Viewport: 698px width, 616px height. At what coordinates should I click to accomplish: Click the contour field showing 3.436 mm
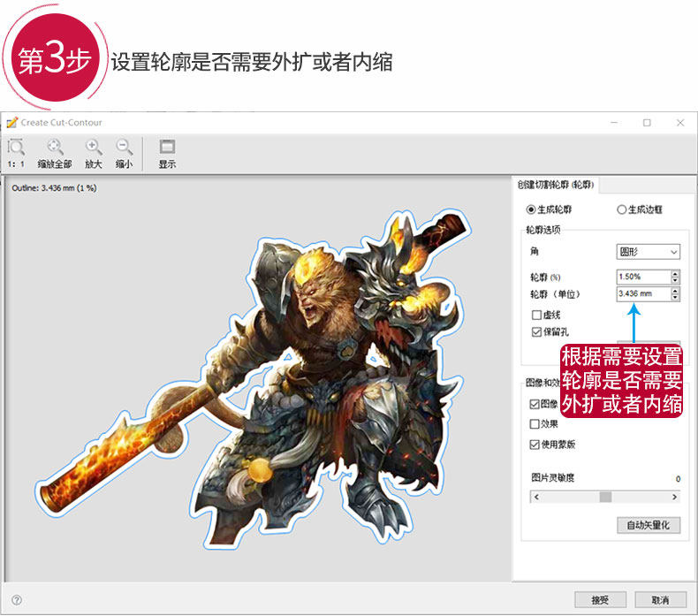pyautogui.click(x=644, y=293)
